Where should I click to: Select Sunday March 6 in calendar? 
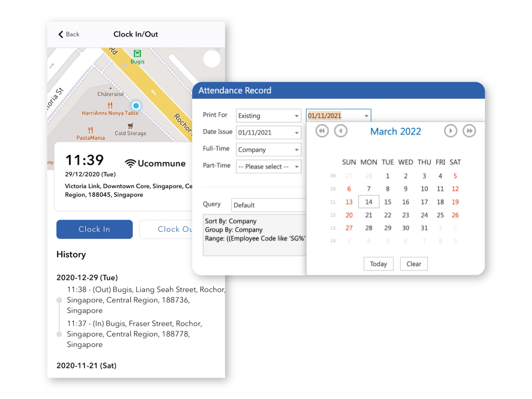[349, 189]
